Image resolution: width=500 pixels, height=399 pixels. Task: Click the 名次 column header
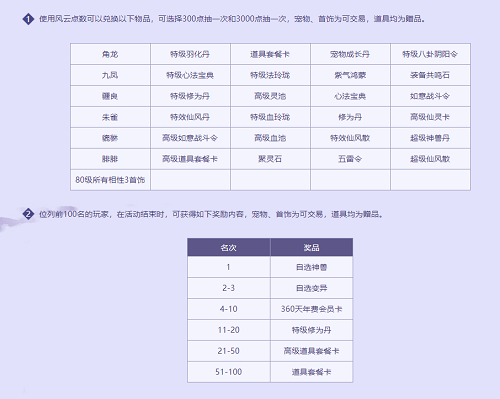point(229,247)
